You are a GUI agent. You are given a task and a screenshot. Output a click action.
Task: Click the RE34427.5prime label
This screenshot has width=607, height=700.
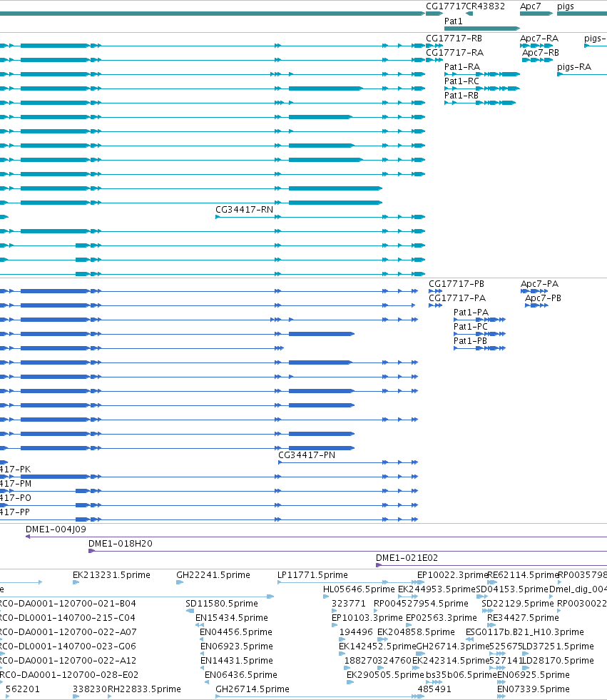point(523,618)
